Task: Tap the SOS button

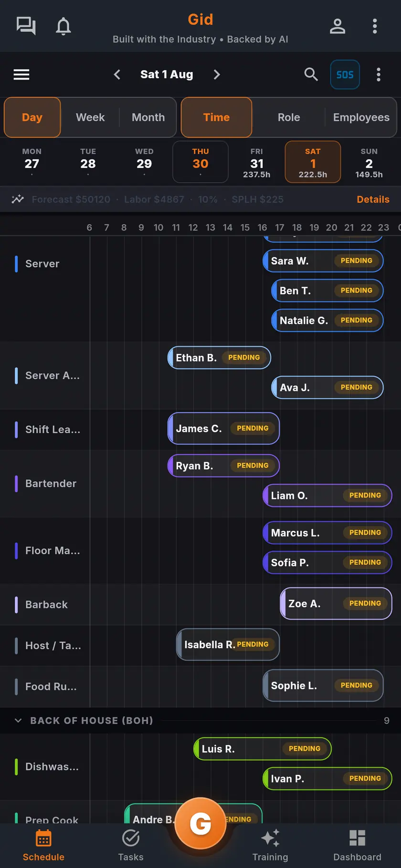Action: [x=345, y=74]
